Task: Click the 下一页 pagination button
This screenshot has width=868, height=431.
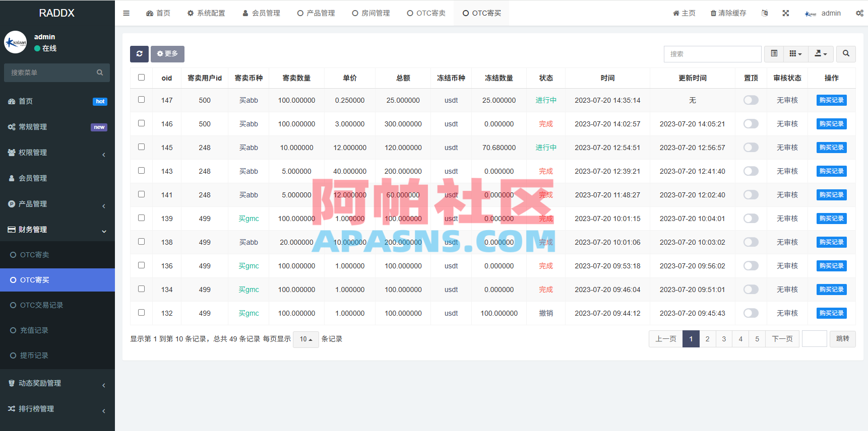Action: click(782, 339)
